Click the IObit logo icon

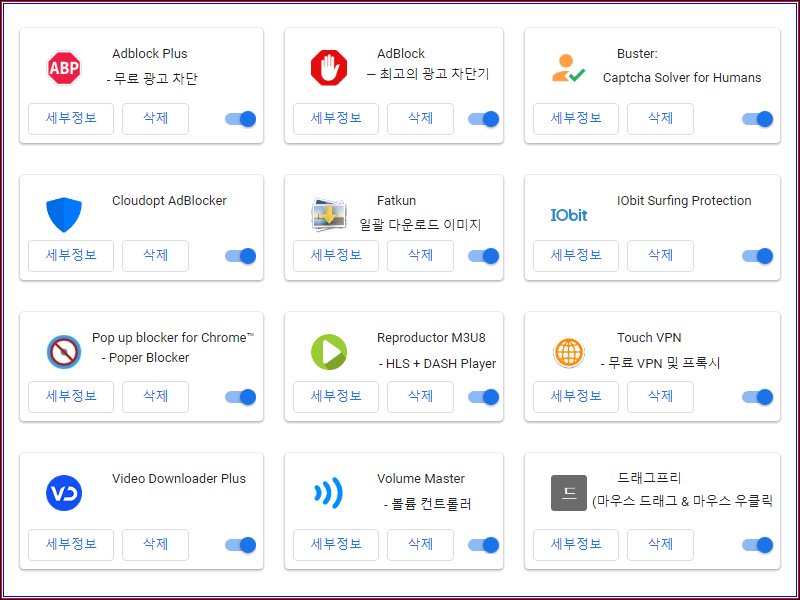click(x=569, y=215)
